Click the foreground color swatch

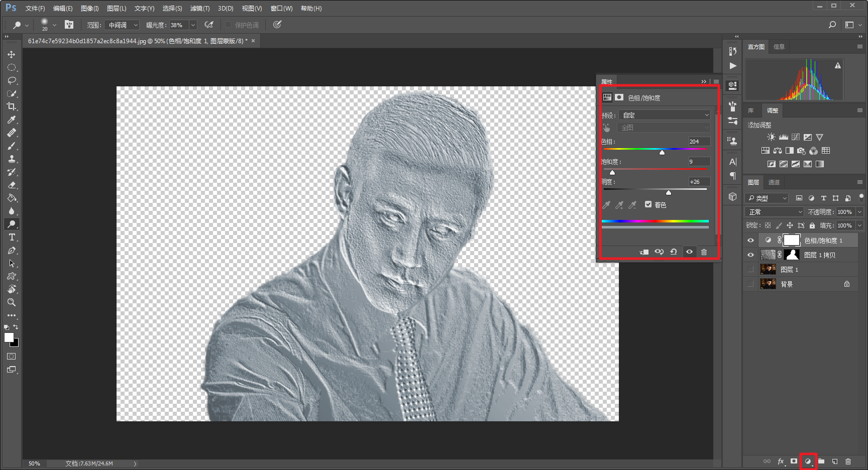[9, 337]
